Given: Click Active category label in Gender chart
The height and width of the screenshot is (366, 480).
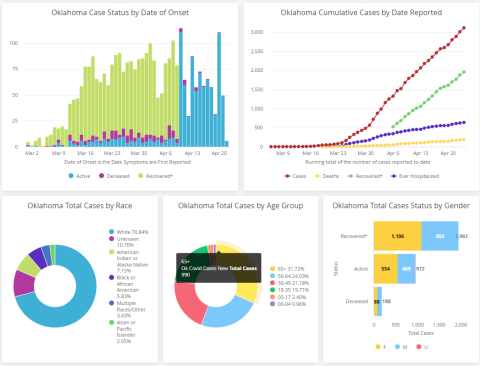Looking at the screenshot, I should point(361,269).
